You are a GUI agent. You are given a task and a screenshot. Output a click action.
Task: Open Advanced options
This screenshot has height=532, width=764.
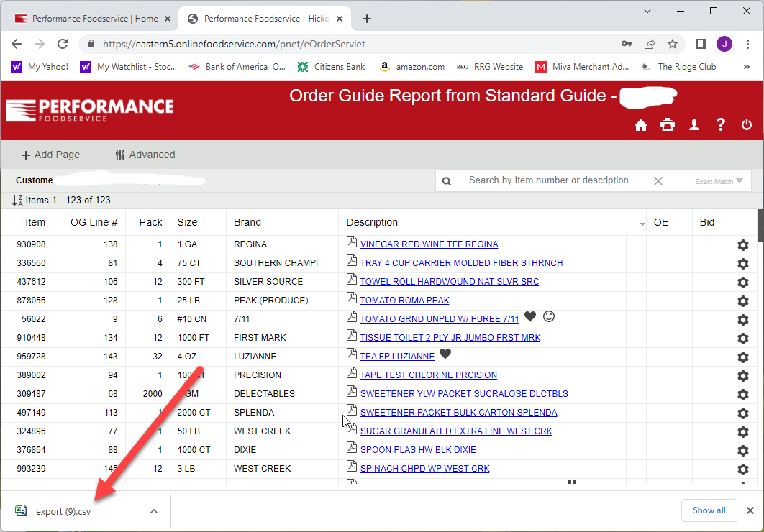[x=145, y=155]
